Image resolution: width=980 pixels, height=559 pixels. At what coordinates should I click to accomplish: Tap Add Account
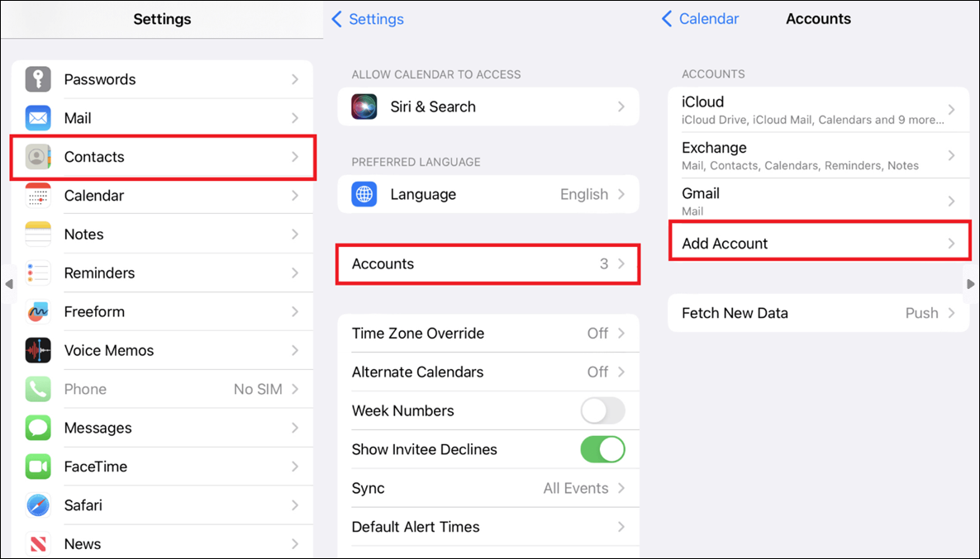tap(818, 243)
